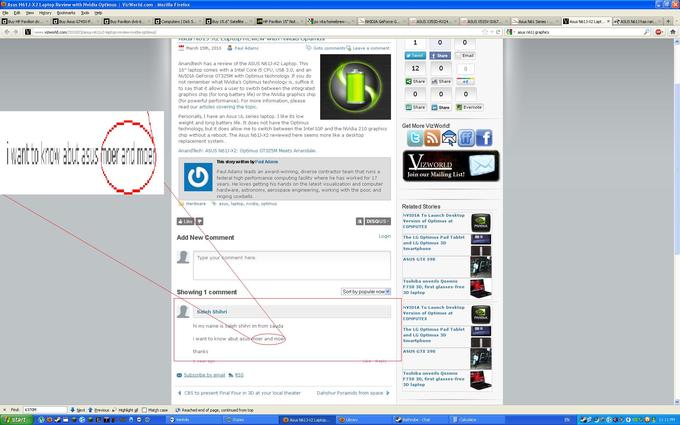Click the green battery Optimus article image

[x=355, y=87]
